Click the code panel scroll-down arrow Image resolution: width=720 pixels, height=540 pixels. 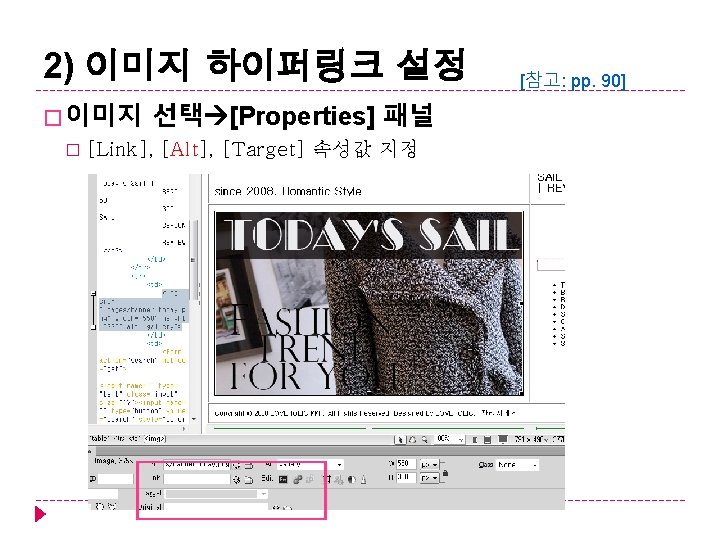point(194,419)
